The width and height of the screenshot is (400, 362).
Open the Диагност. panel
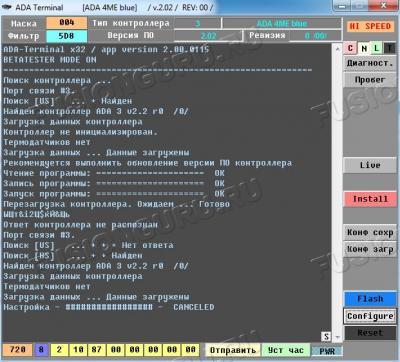[370, 63]
